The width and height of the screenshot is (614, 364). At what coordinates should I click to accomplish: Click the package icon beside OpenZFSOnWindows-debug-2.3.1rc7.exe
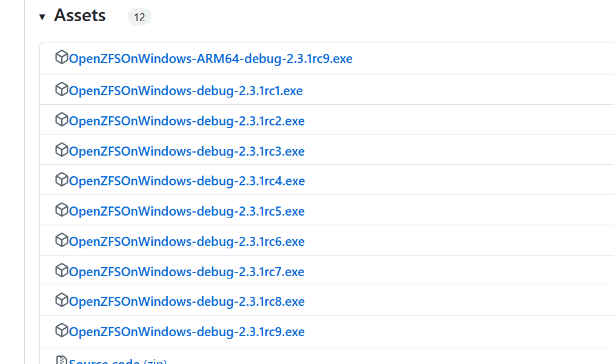pos(62,271)
